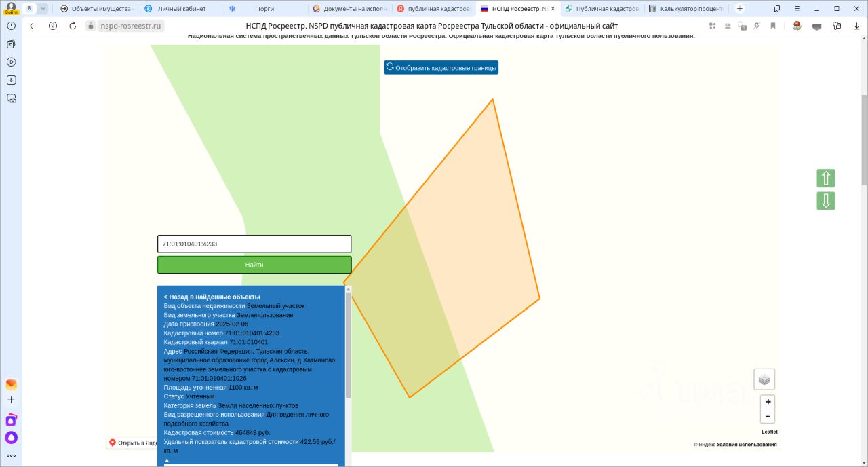Open the sidebar video play icon

[11, 62]
